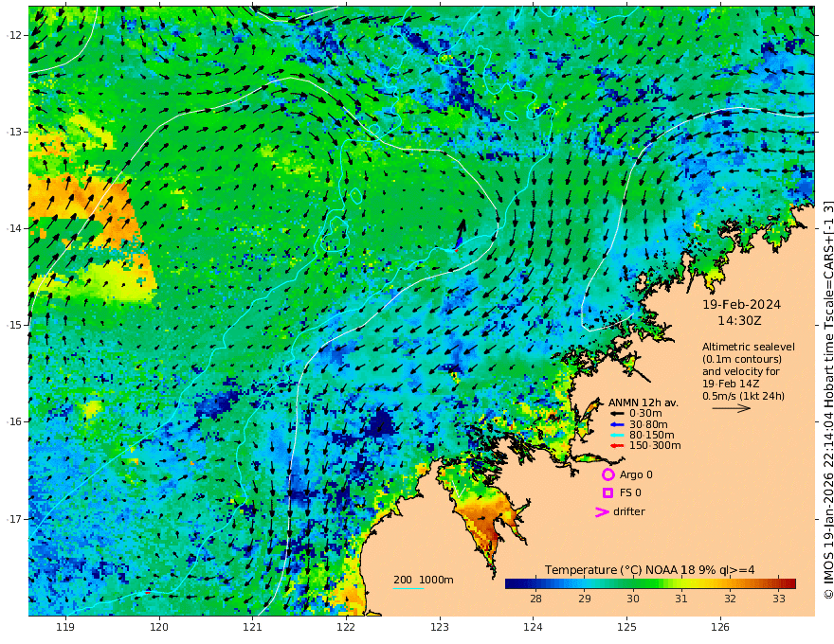Click the ANMN mooring current arrow near 123E 14S
Image resolution: width=834 pixels, height=644 pixels.
pyautogui.click(x=461, y=234)
